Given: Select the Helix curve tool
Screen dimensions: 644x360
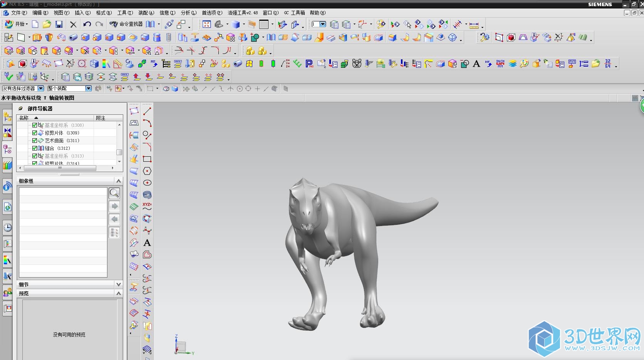Looking at the screenshot, I should coord(147,195).
